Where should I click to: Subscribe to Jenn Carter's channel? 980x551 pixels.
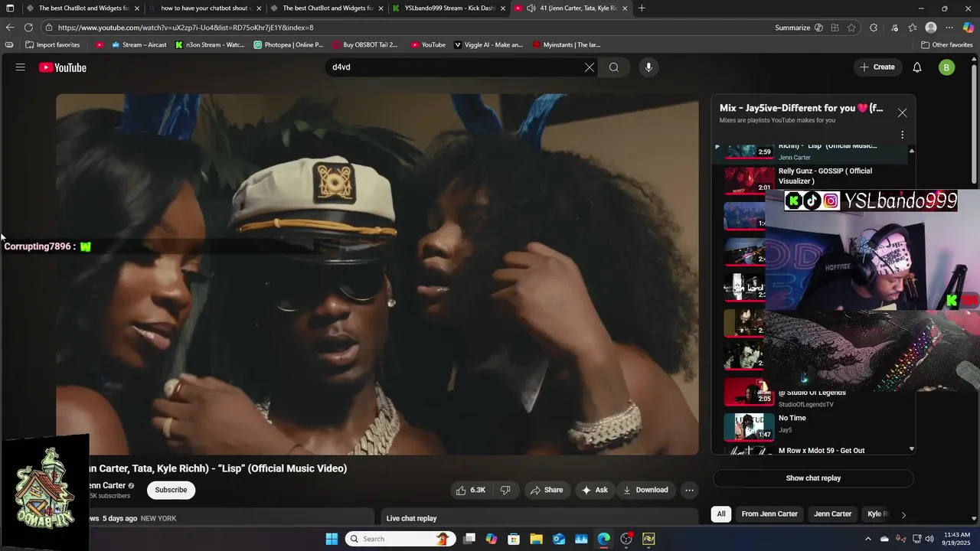pos(171,490)
